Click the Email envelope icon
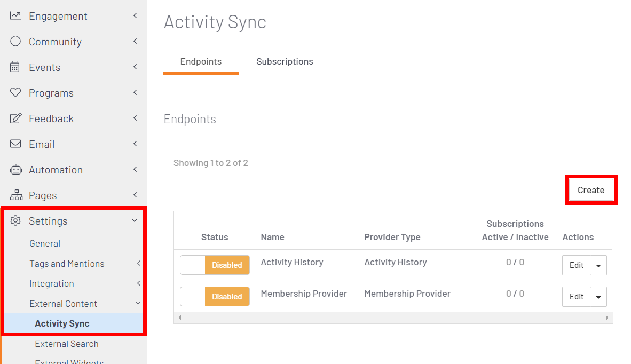This screenshot has height=364, width=631. [x=15, y=144]
